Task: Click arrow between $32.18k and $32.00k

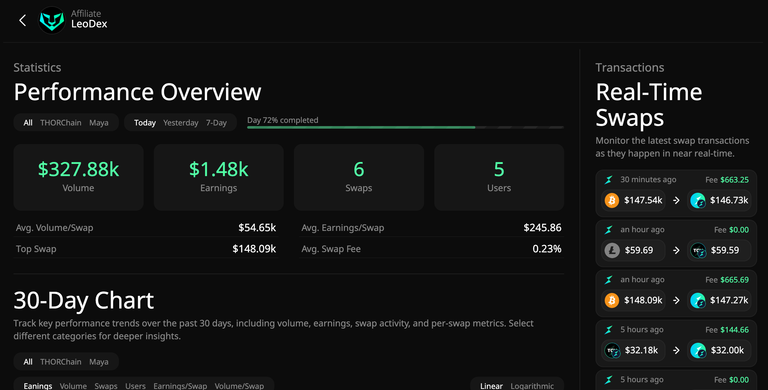Action: click(676, 350)
